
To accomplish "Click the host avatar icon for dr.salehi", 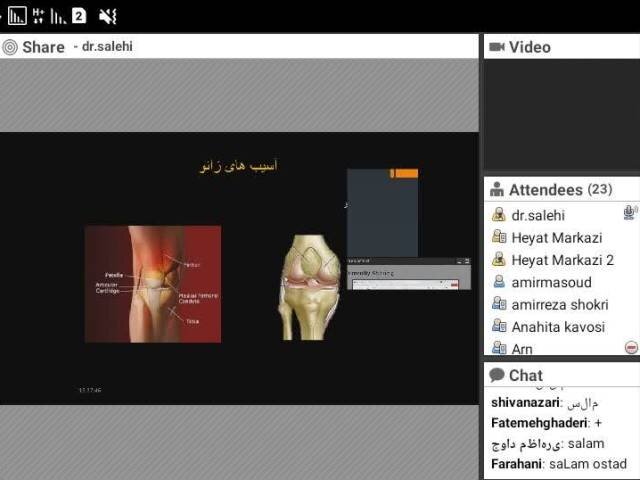I will click(x=498, y=215).
